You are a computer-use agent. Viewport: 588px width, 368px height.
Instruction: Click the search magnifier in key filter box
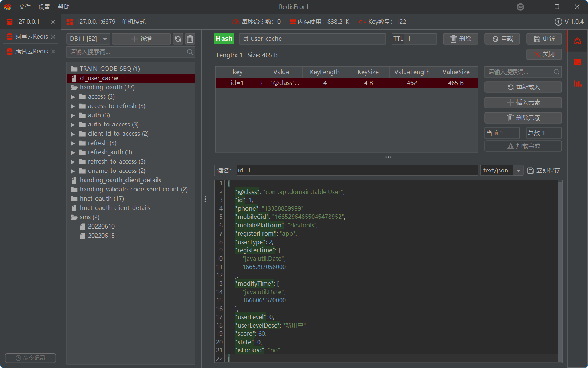click(x=190, y=52)
